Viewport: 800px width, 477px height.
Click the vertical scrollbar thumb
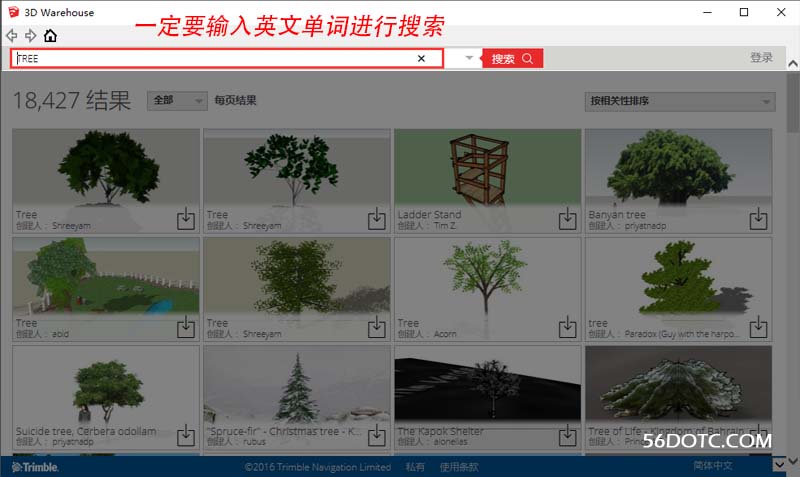tap(793, 102)
